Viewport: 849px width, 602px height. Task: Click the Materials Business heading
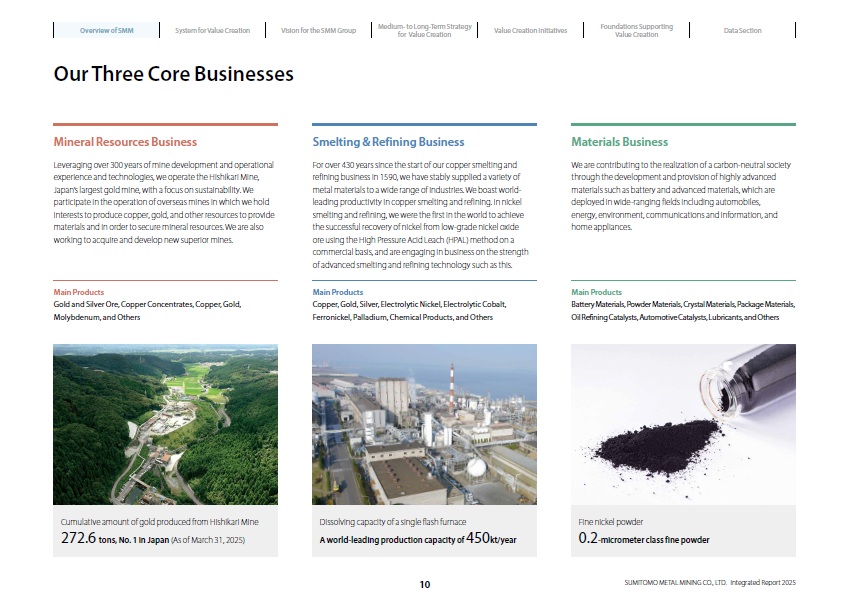(x=619, y=142)
